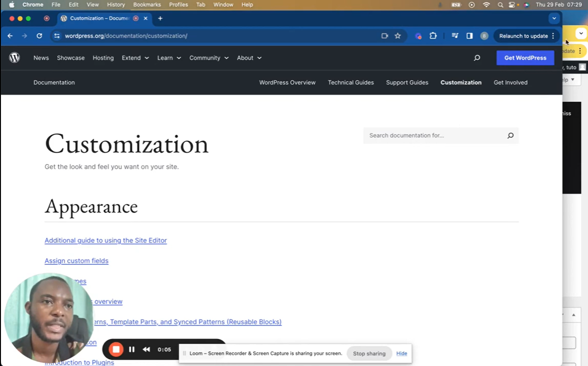Open the Hosting link

pos(103,58)
